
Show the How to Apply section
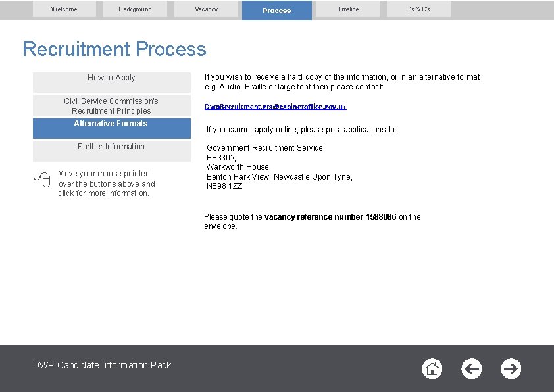click(112, 82)
